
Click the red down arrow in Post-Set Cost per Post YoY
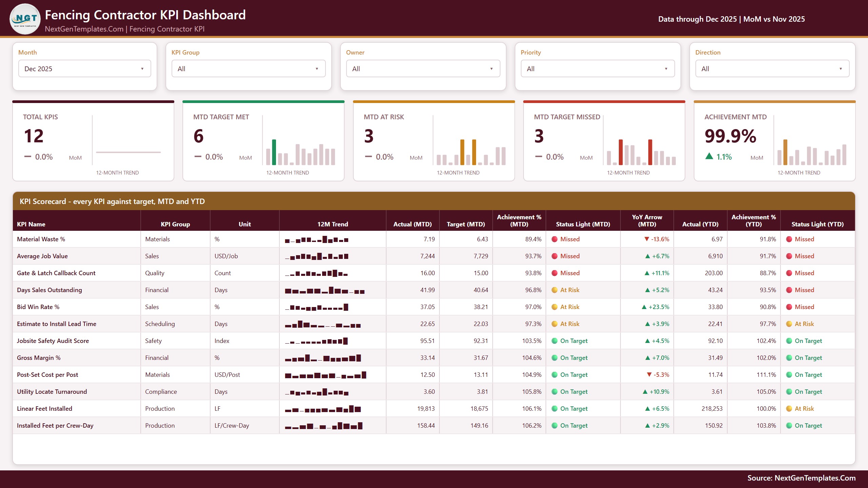pyautogui.click(x=649, y=375)
